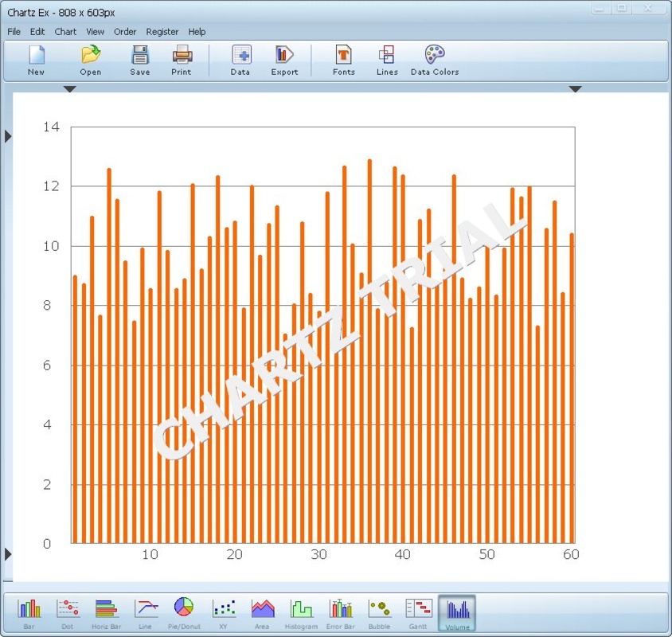Screen dimensions: 672x637
Task: Maximize the Chartz Ex window
Action: 622,8
